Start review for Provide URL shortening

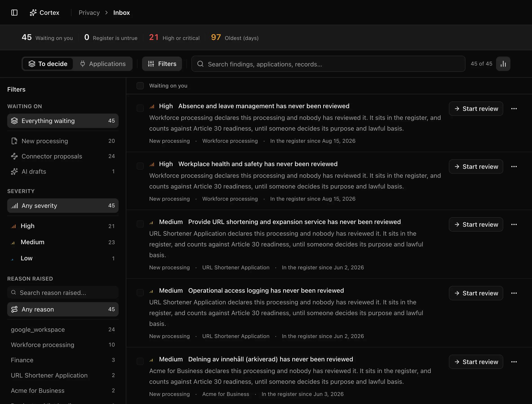pos(476,224)
